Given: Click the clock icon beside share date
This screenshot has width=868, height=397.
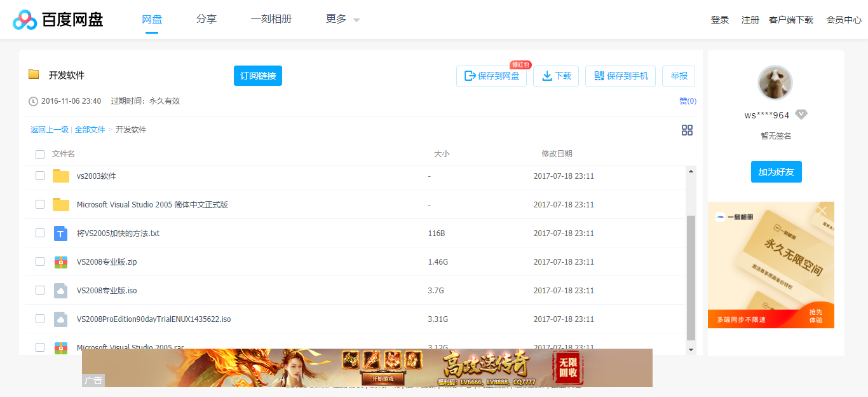Looking at the screenshot, I should [32, 101].
